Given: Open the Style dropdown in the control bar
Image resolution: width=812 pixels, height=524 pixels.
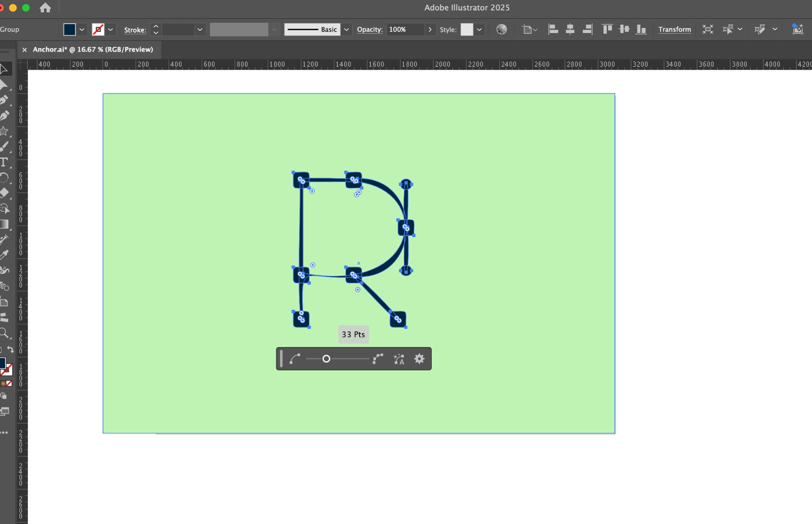Looking at the screenshot, I should (x=478, y=30).
